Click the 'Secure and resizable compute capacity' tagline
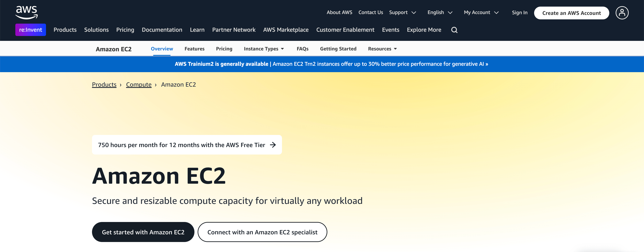This screenshot has height=252, width=644. [227, 201]
